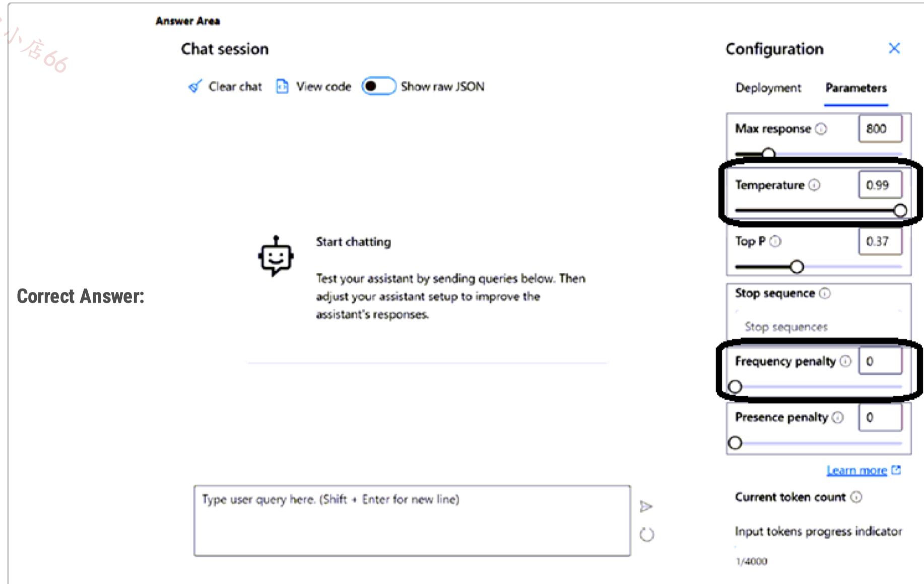Toggle the Show raw JSON switch
The height and width of the screenshot is (584, 924).
[x=379, y=87]
